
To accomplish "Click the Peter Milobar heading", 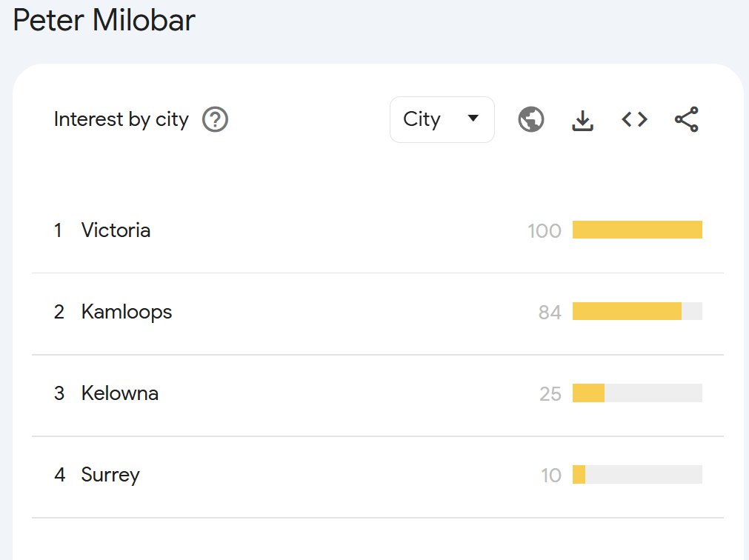I will click(x=104, y=21).
